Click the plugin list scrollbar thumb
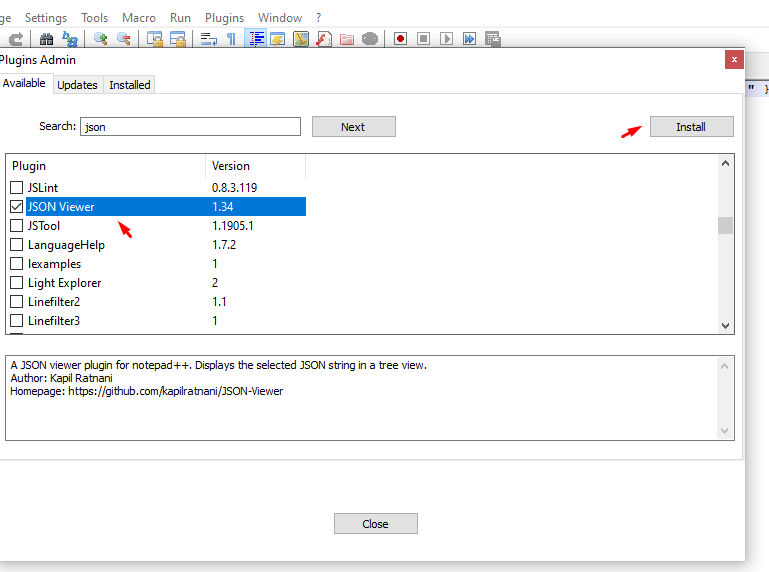 [x=725, y=226]
